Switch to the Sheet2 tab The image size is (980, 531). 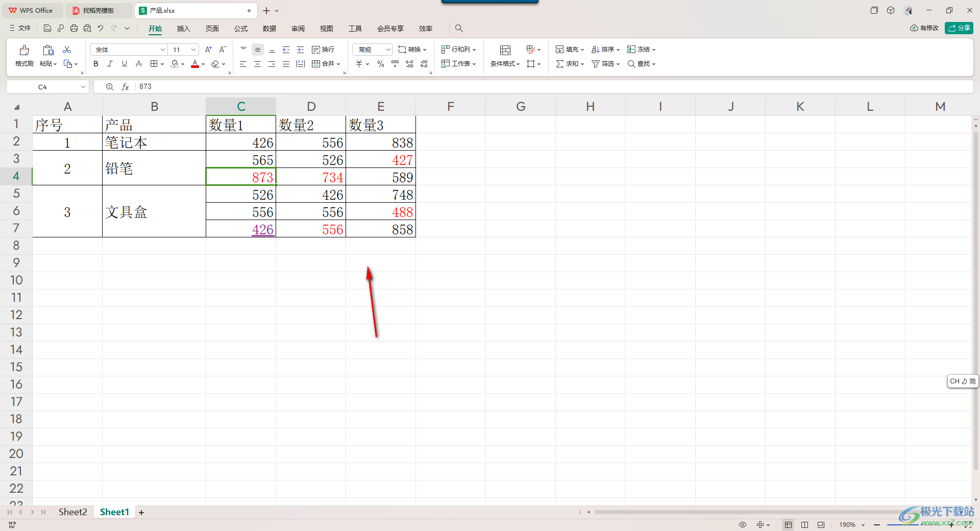tap(72, 512)
